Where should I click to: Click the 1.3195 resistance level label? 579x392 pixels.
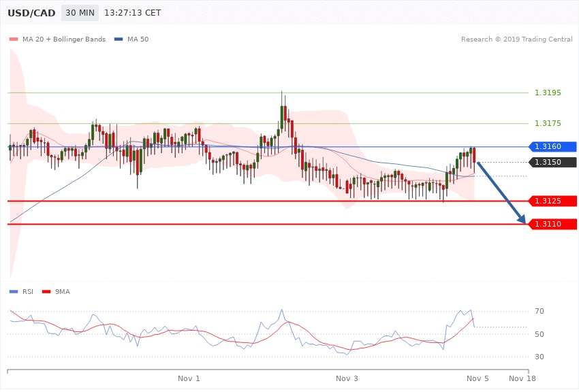click(x=548, y=93)
